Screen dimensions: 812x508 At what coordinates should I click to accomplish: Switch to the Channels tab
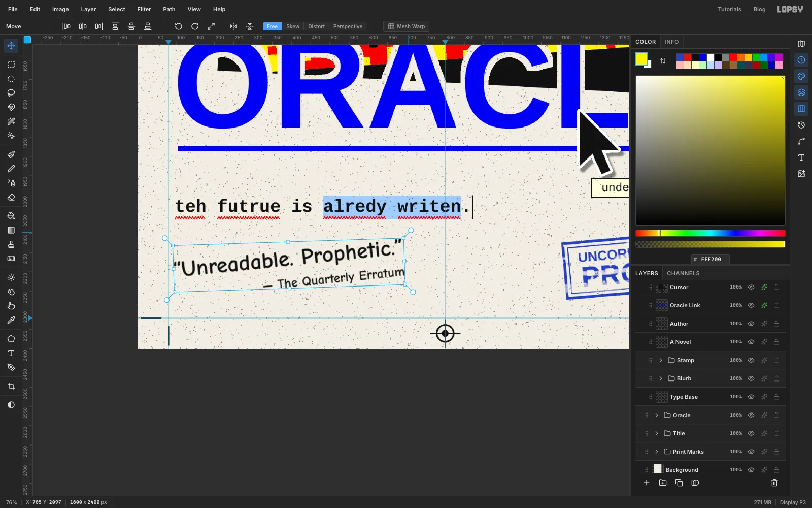click(x=683, y=273)
